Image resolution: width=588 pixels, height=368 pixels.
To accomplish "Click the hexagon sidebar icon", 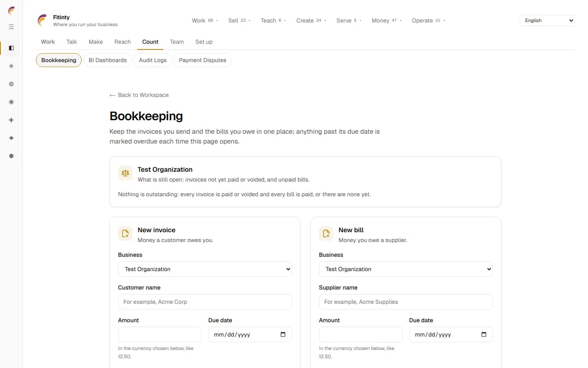I will point(11,156).
